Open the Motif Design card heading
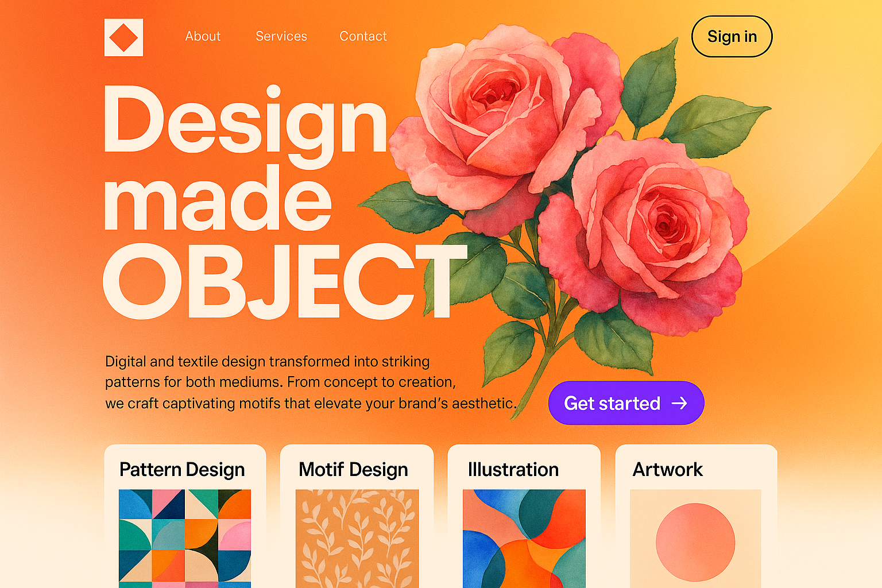Screen dimensions: 882x588 [x=353, y=470]
